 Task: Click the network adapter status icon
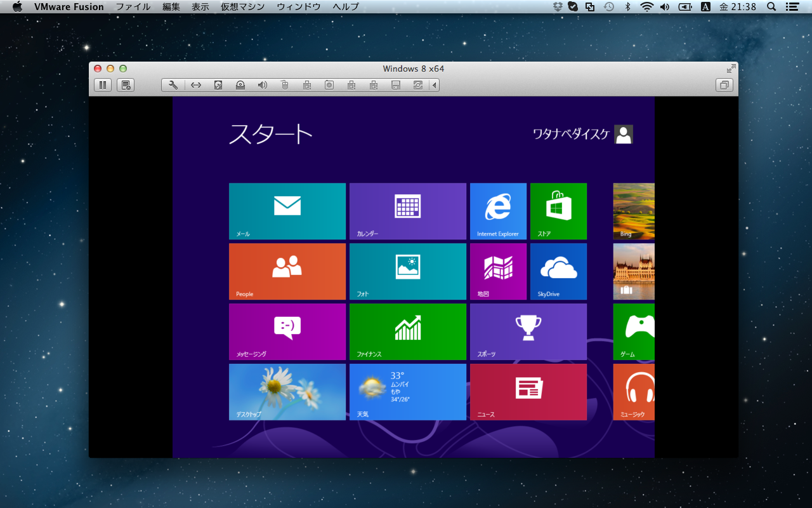click(x=196, y=85)
